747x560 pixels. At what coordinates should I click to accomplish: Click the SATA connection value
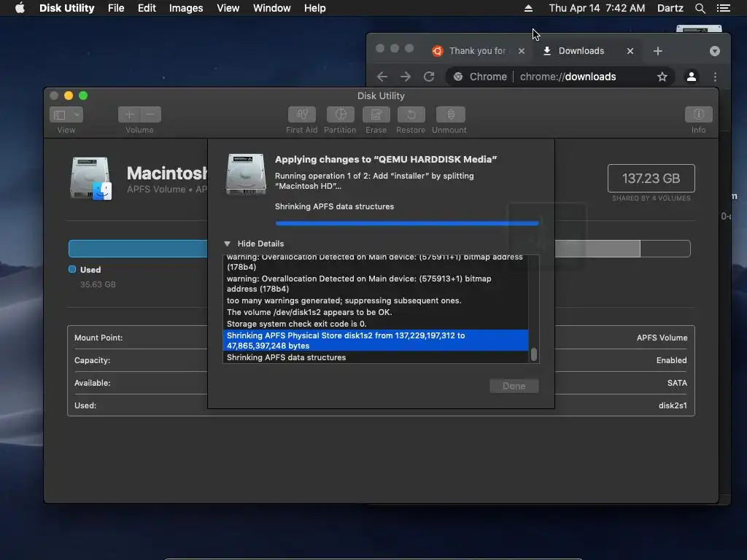point(677,383)
